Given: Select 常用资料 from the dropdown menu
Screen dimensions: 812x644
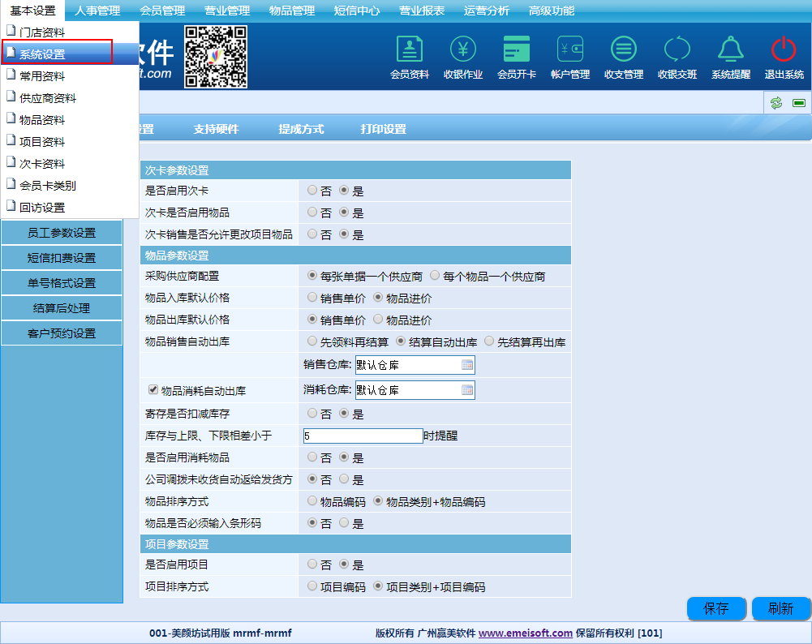Looking at the screenshot, I should [42, 76].
